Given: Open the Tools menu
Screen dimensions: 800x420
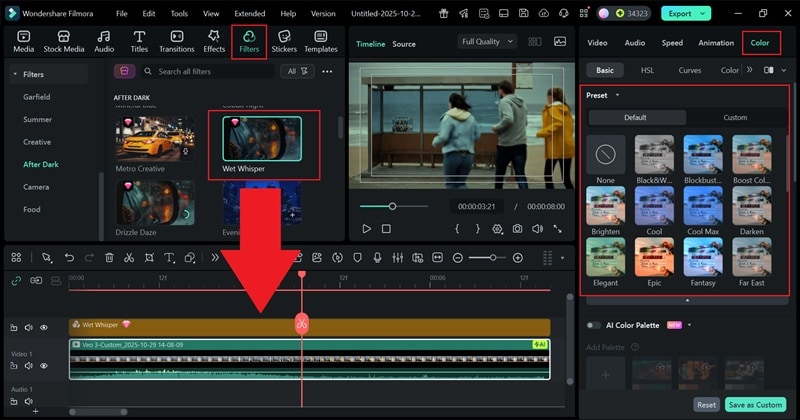Looking at the screenshot, I should (x=179, y=14).
